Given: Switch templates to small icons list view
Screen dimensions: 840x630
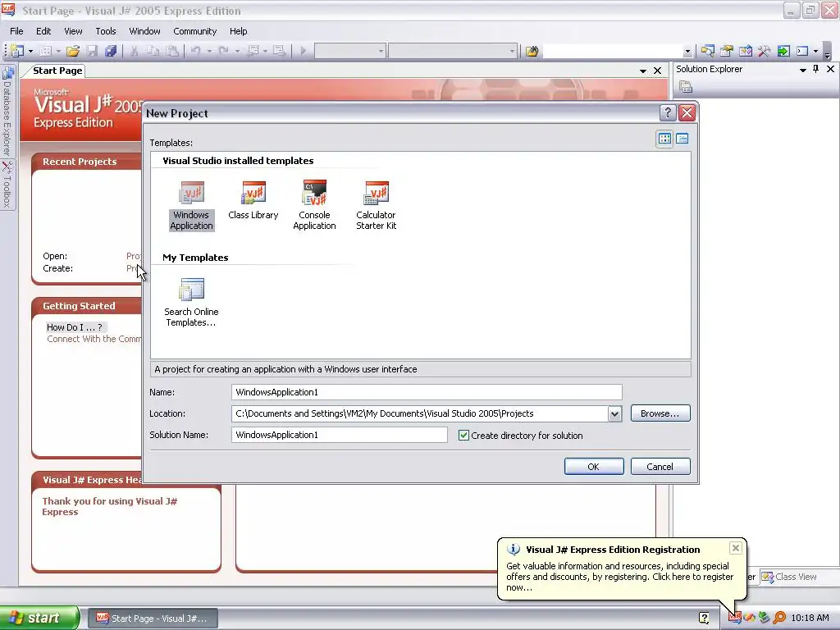Looking at the screenshot, I should [x=682, y=139].
